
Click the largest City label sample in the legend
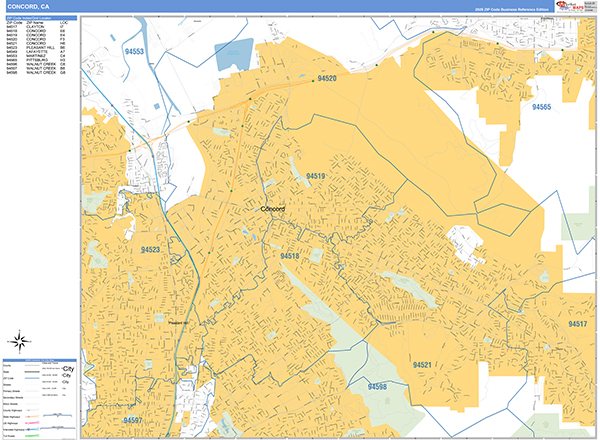point(67,369)
